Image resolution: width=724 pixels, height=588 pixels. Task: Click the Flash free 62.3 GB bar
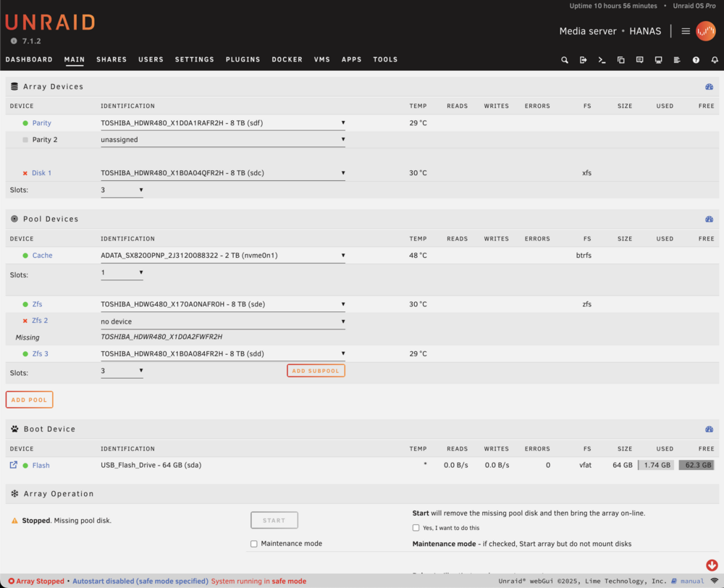coord(696,465)
